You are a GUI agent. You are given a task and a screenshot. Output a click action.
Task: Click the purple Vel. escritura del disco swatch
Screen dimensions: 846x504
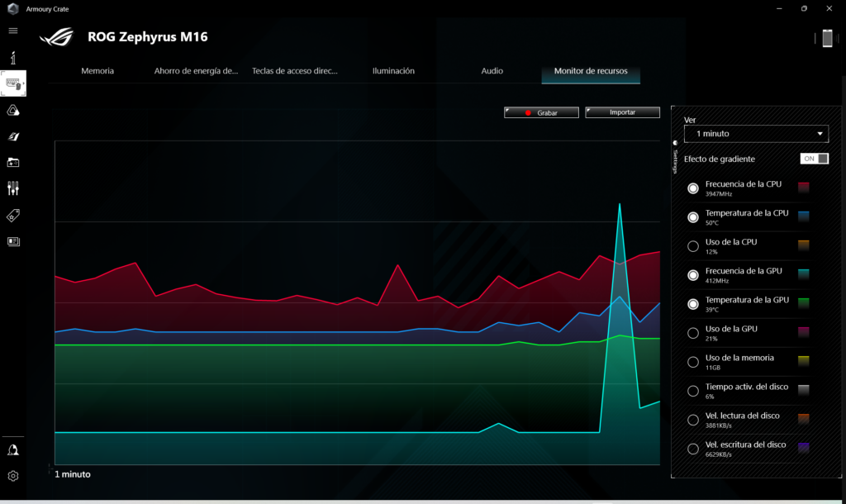[x=803, y=448]
